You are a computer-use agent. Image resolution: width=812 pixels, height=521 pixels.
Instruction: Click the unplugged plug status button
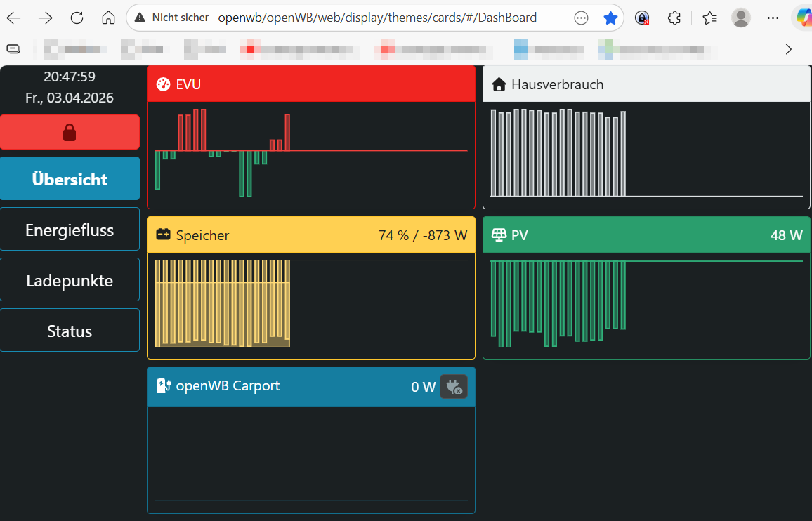(454, 387)
